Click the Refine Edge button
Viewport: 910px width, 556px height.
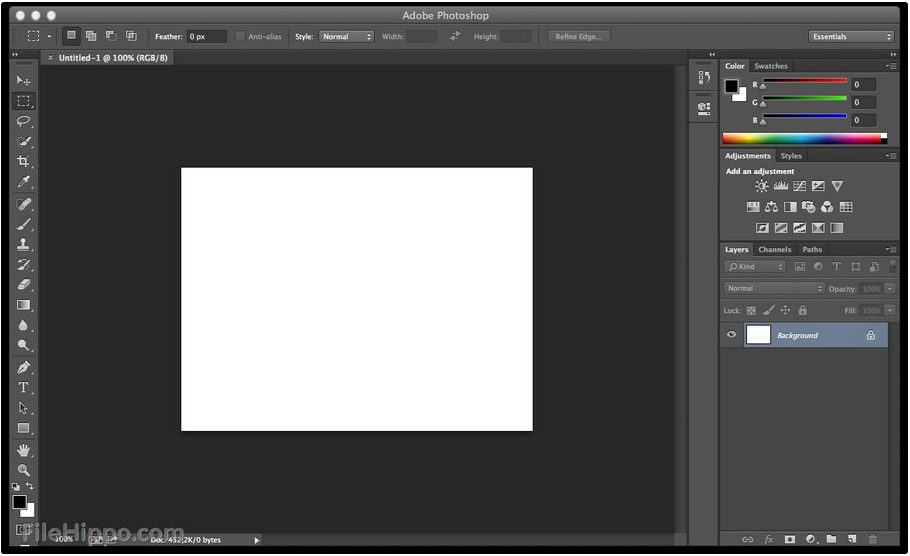point(579,36)
